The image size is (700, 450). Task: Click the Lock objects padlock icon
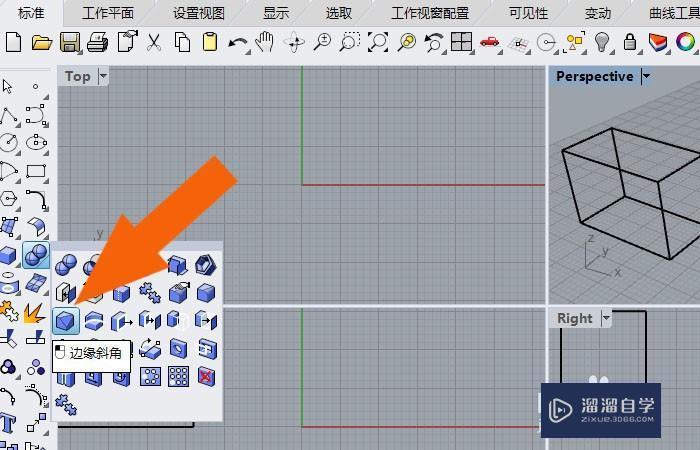[630, 42]
